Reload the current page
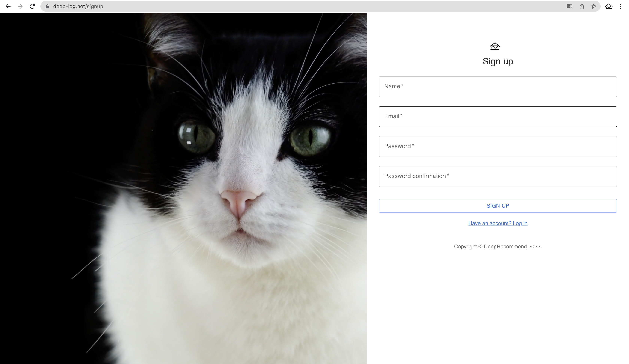Screen dimensions: 629x364 point(32,7)
